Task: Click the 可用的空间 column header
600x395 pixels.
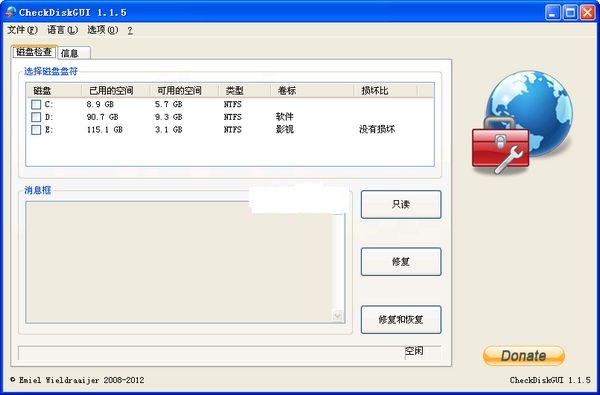Action: [x=184, y=91]
